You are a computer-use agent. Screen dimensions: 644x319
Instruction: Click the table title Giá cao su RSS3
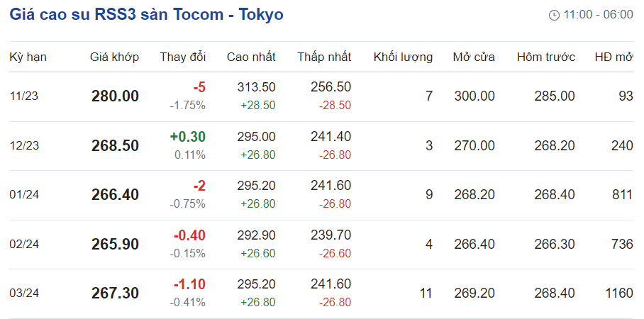tap(146, 15)
